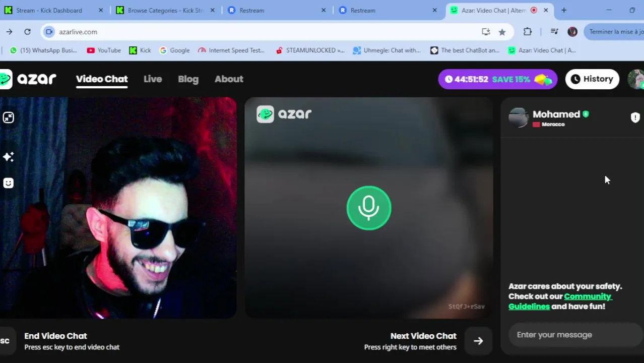Open the emoji face filter icon
This screenshot has height=363, width=644.
(9, 183)
